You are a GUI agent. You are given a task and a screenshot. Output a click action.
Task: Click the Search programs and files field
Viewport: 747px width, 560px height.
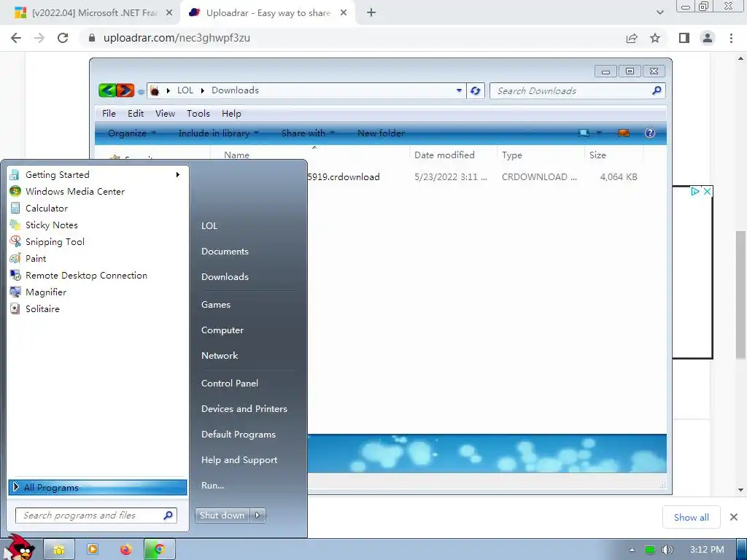point(96,516)
